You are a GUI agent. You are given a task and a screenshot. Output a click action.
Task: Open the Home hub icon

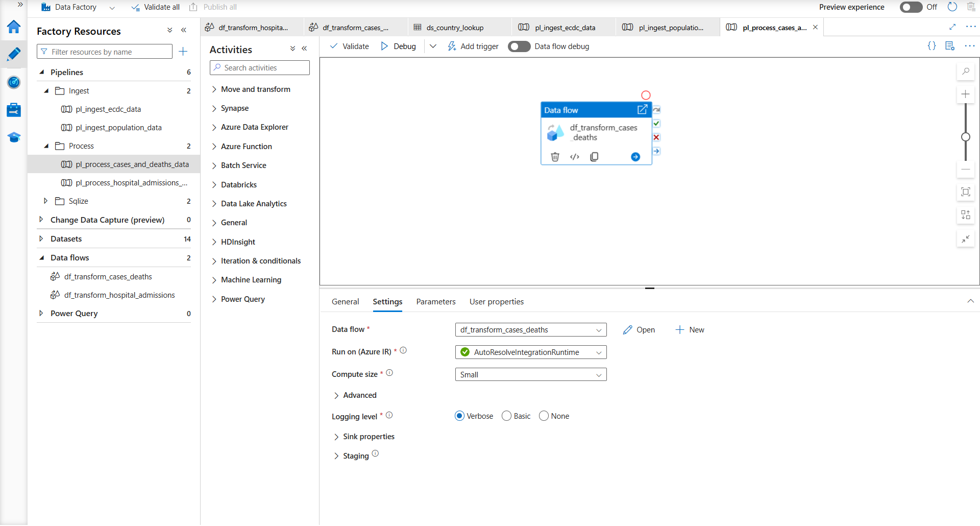pyautogui.click(x=14, y=27)
